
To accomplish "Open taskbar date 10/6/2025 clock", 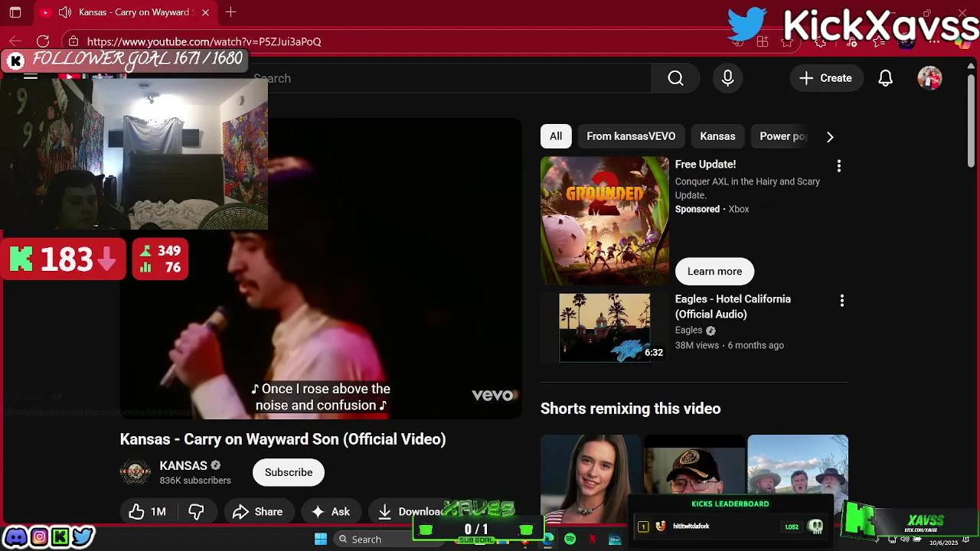I will tap(943, 543).
